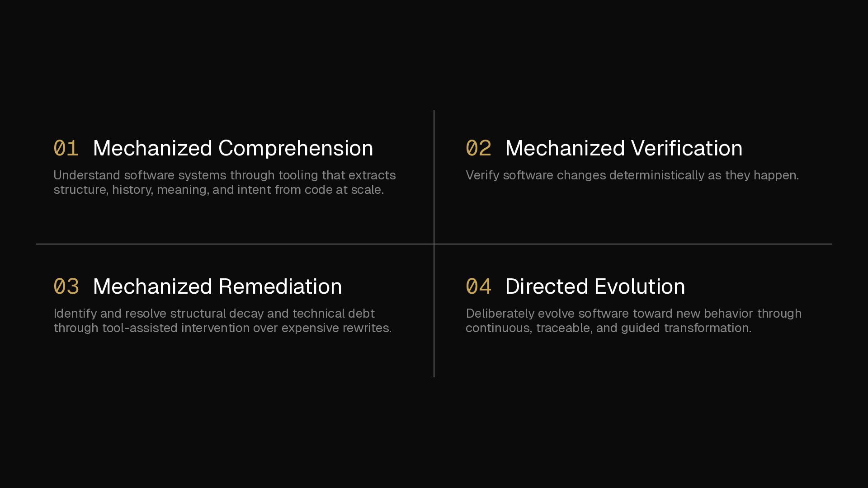This screenshot has width=868, height=488.
Task: Select the Directed Evolution heading
Action: pos(595,286)
